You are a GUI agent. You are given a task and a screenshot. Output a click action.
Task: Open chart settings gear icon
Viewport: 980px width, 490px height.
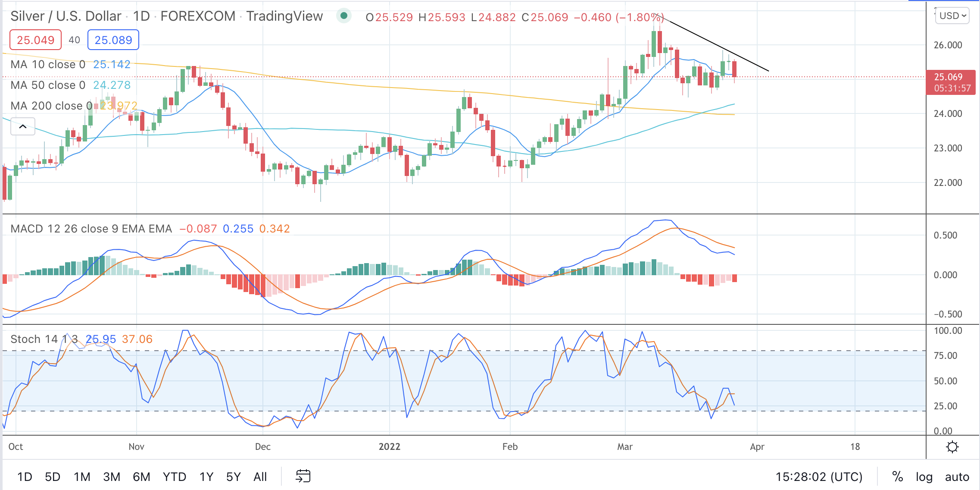(952, 447)
